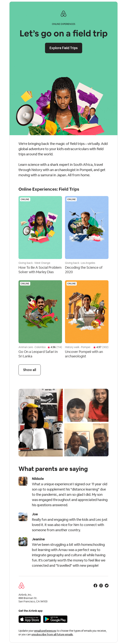This screenshot has height=644, width=127.
Task: Open the Facebook social icon
Action: (x=95, y=585)
